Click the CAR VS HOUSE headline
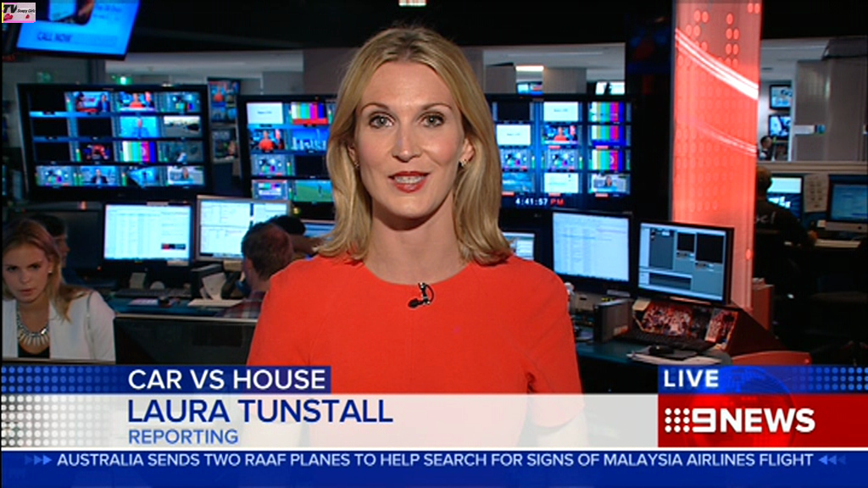 227,380
